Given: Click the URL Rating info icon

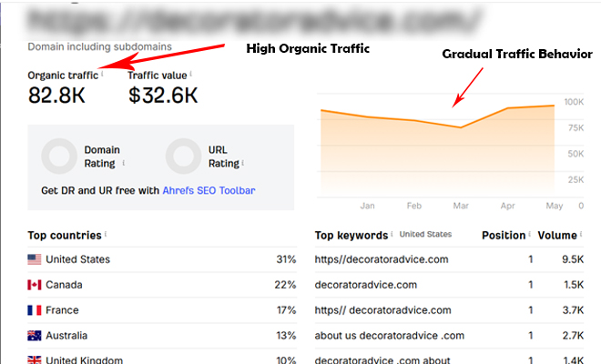Looking at the screenshot, I should coord(243,163).
